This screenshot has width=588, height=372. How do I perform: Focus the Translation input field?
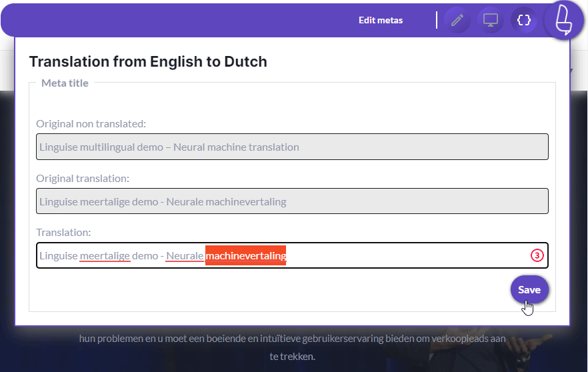(292, 255)
